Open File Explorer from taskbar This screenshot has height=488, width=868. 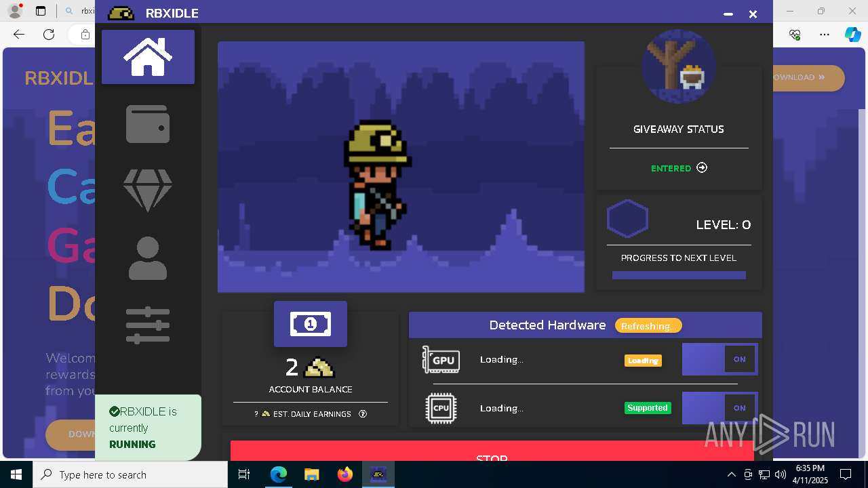click(x=311, y=474)
